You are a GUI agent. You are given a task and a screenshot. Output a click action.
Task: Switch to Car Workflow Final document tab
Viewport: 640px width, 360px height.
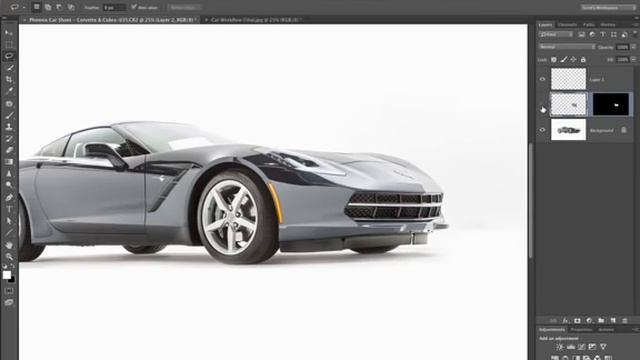255,20
